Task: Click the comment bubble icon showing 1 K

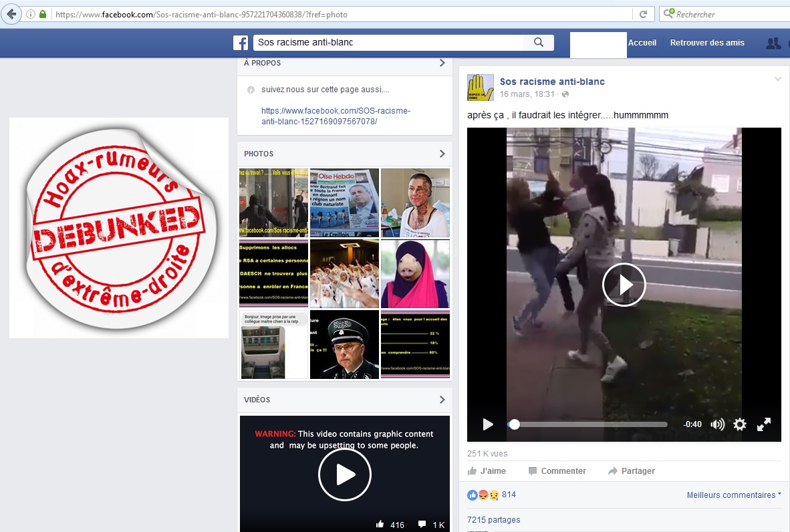Action: point(422,525)
